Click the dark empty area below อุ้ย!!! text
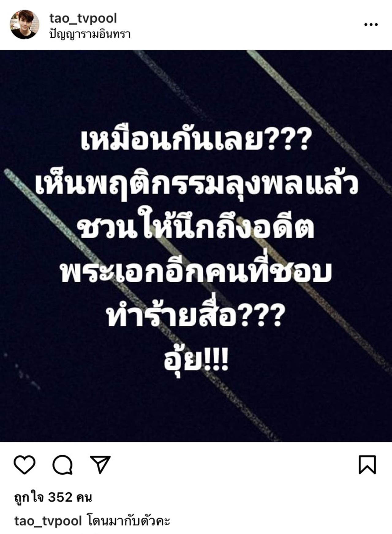The image size is (392, 534). (196, 407)
